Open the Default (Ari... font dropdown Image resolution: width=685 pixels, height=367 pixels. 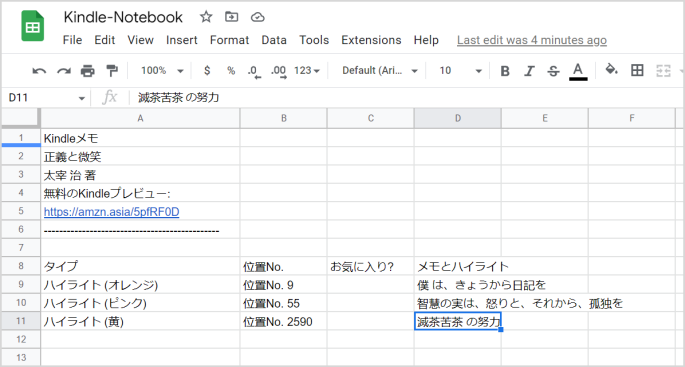point(380,71)
